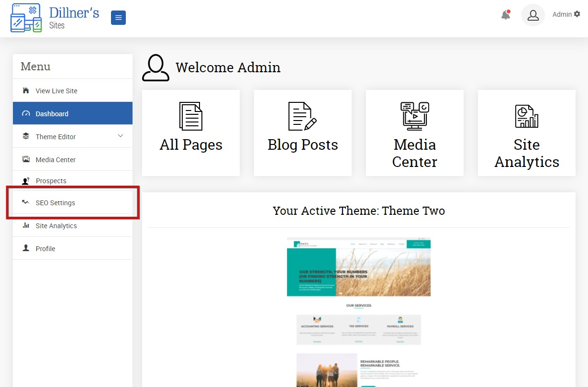588x387 pixels.
Task: Click Your Active Theme: Theme Two heading
Action: pyautogui.click(x=359, y=210)
